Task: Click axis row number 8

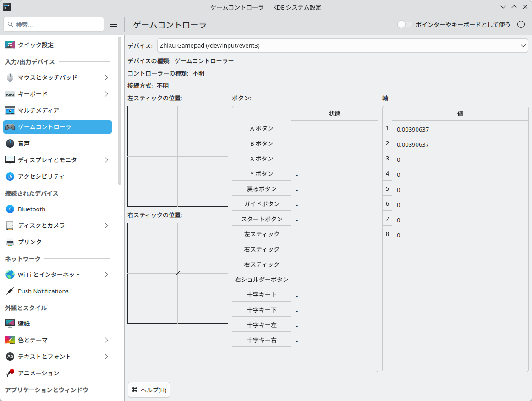Action: [x=387, y=234]
